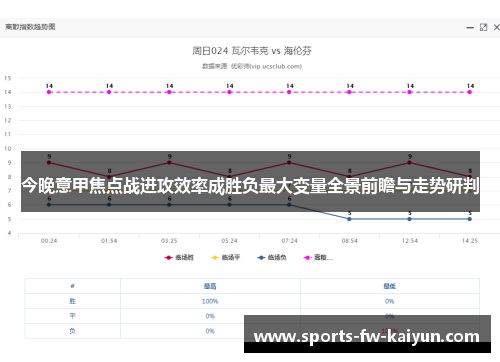Click the 12:54 x-axis time label

[x=409, y=241]
